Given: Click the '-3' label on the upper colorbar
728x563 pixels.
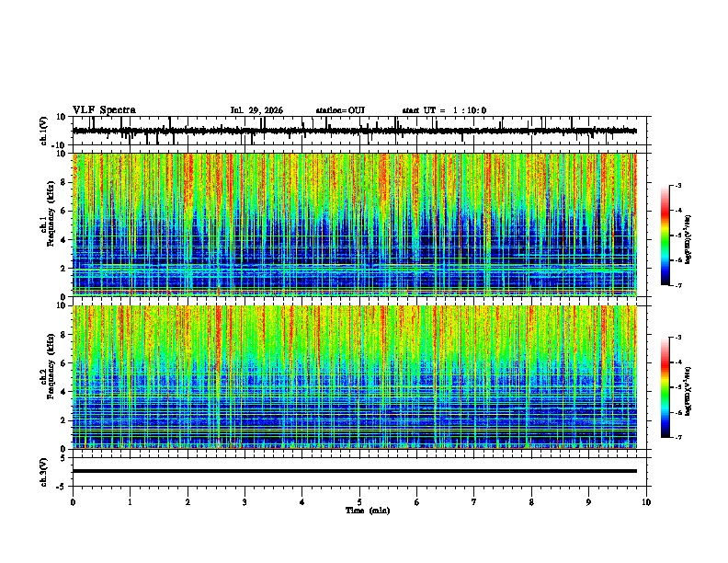Looking at the screenshot, I should point(677,186).
